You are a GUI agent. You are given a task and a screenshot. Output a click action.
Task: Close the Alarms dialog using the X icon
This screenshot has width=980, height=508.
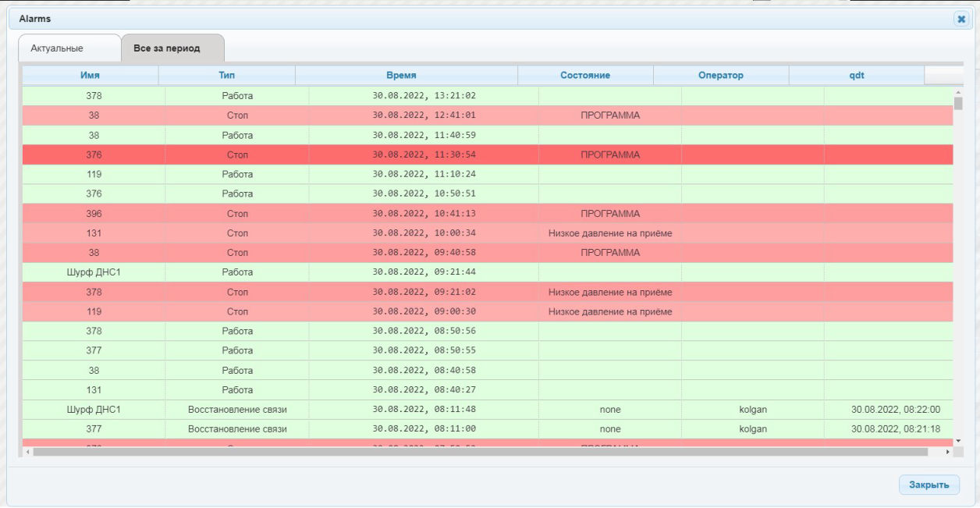pyautogui.click(x=960, y=20)
